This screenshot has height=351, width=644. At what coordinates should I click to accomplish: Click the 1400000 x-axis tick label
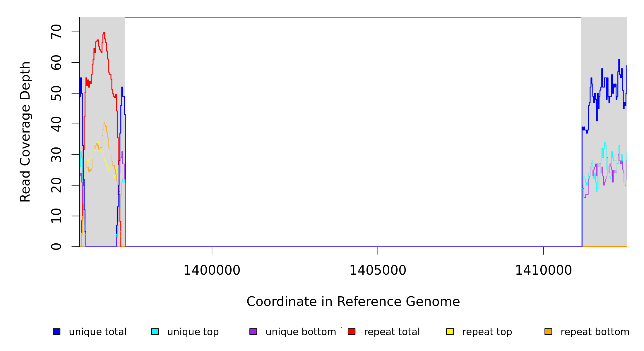[x=212, y=270]
